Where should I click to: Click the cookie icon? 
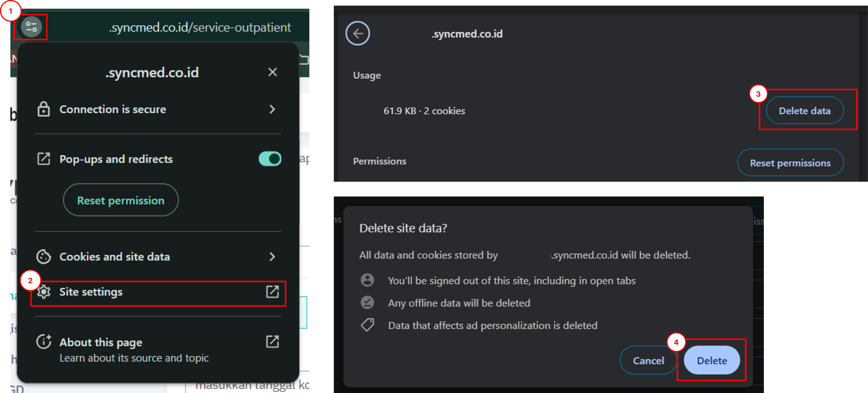coord(43,257)
